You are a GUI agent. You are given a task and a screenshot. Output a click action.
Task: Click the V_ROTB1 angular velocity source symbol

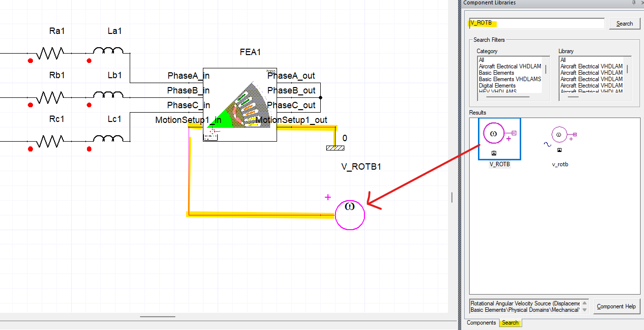pos(349,214)
